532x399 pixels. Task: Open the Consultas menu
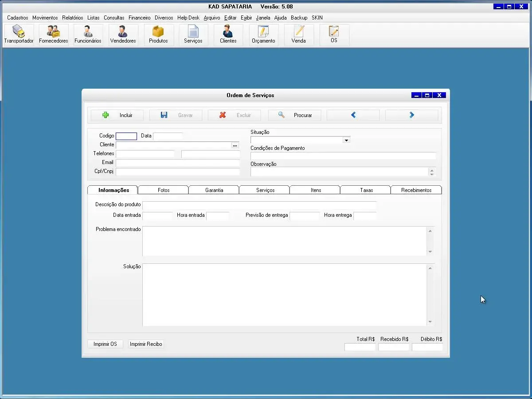[x=114, y=18]
